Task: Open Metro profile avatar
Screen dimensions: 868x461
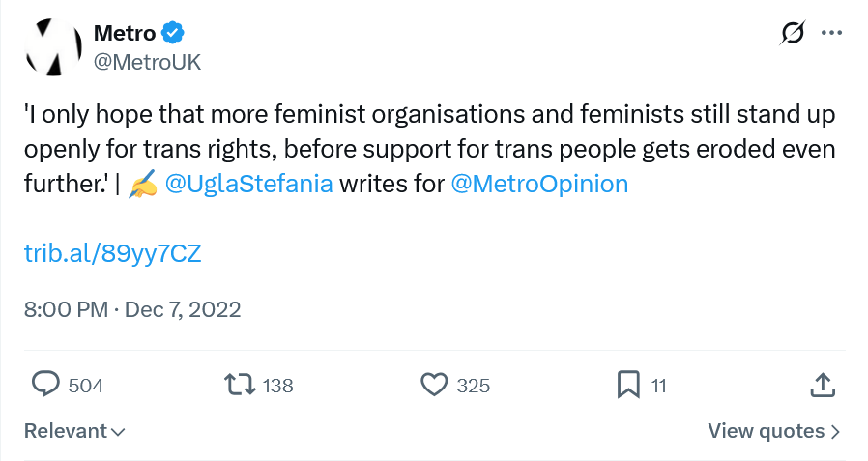Action: pyautogui.click(x=49, y=47)
